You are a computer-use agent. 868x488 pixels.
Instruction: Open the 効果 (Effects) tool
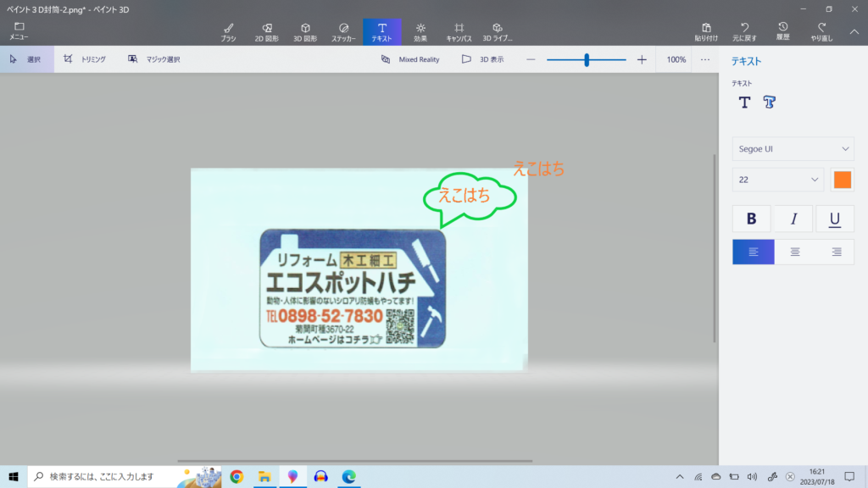(x=420, y=32)
